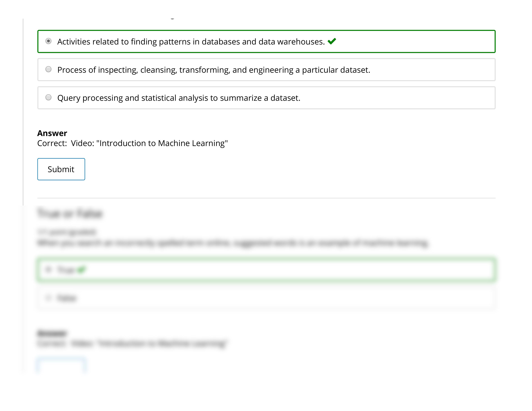
Task: Pick the 'Query processing and statistical analysis' radio button
Action: coord(48,98)
